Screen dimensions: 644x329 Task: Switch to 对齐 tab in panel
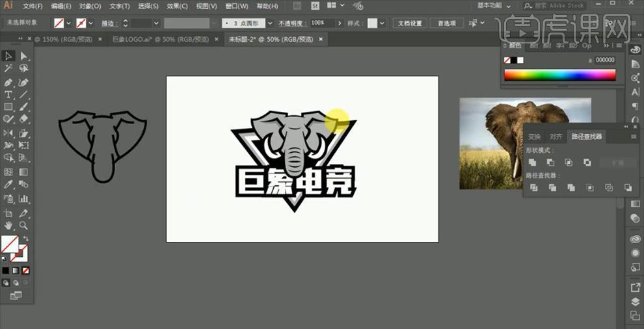556,137
